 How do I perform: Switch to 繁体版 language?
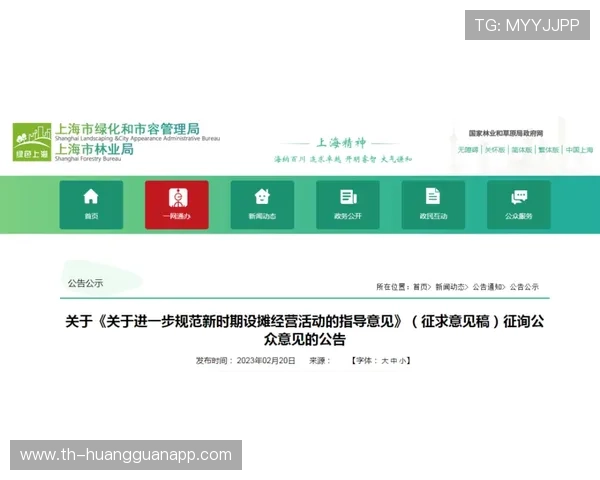tap(548, 150)
